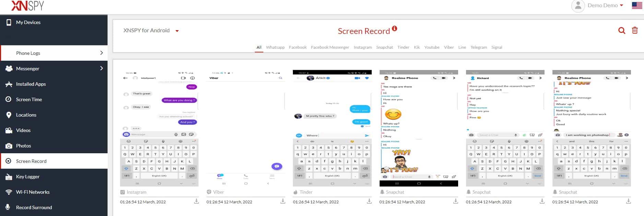Switch to Youtube tab
The height and width of the screenshot is (216, 644).
[x=432, y=47]
